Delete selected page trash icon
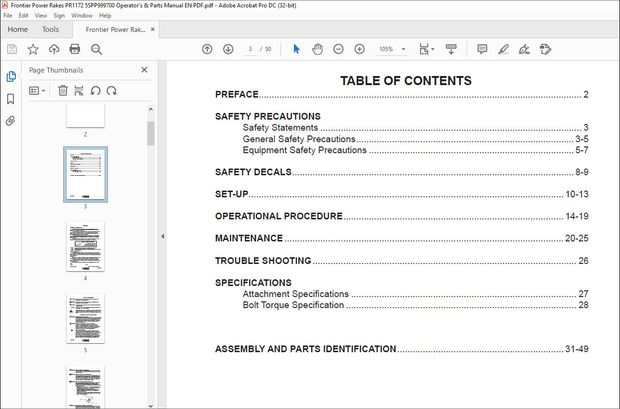The image size is (620, 409). tap(62, 91)
